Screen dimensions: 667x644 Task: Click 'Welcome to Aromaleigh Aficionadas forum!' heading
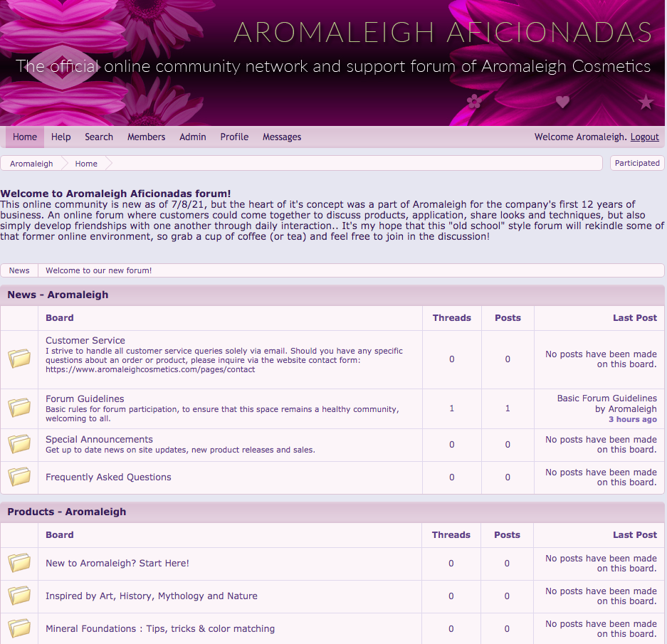[115, 194]
